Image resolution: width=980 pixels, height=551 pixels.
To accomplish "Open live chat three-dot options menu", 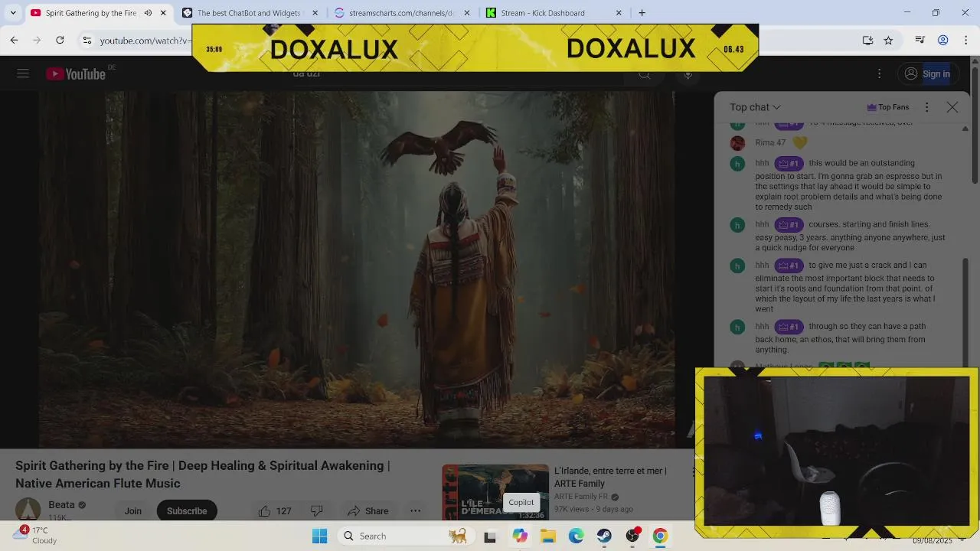I will (926, 107).
